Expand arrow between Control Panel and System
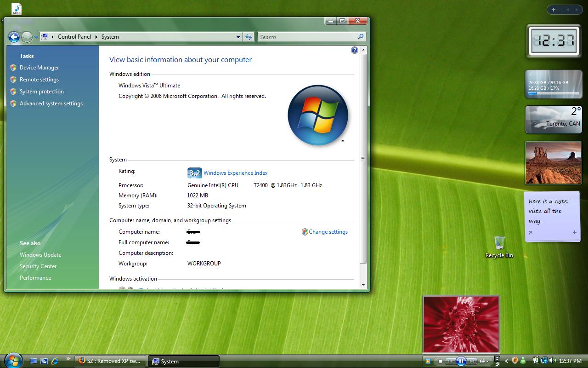 click(x=96, y=37)
